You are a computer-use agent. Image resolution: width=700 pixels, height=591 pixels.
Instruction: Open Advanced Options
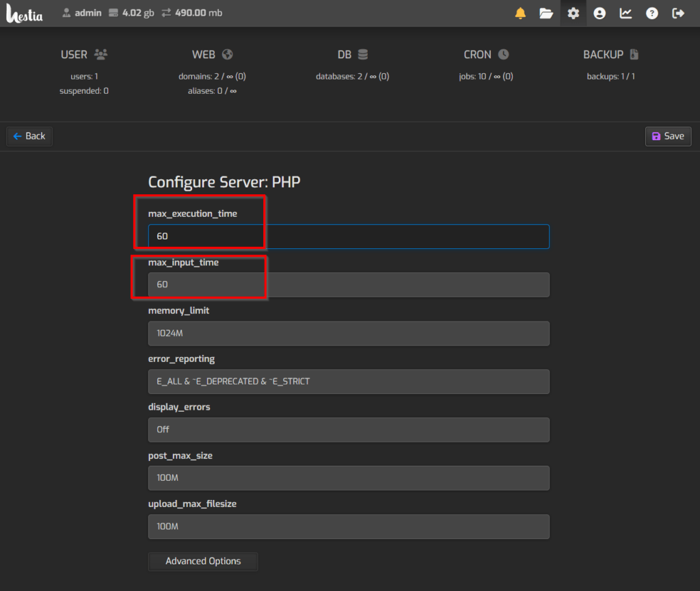tap(202, 561)
